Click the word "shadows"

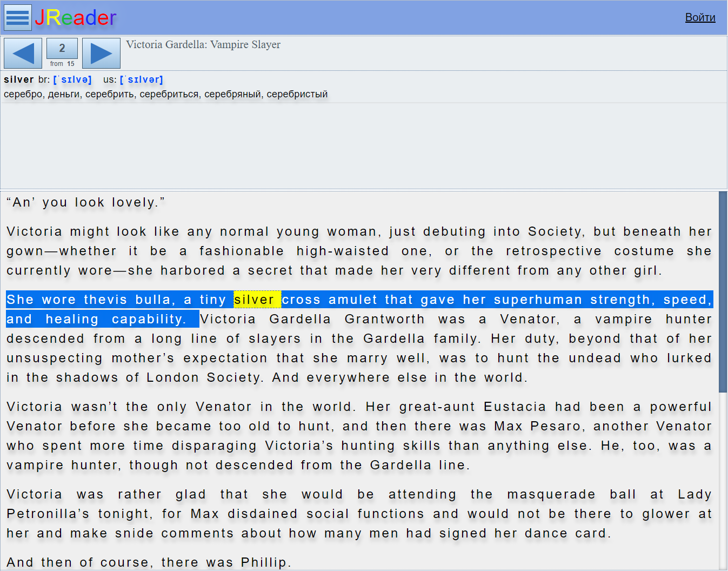pos(87,377)
